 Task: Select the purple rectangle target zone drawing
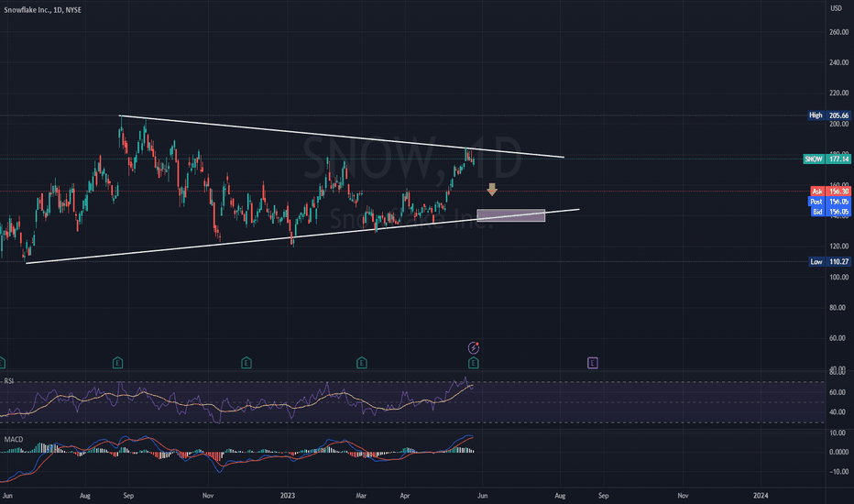tap(511, 215)
